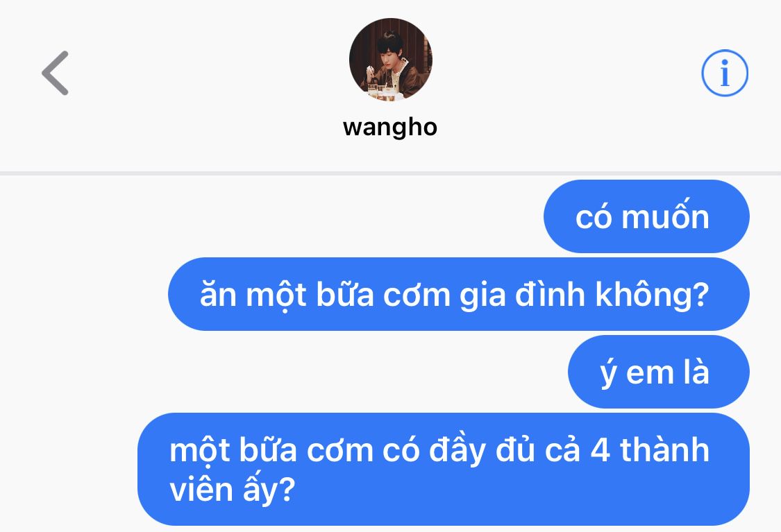Click the number 4 in last message

(x=601, y=450)
